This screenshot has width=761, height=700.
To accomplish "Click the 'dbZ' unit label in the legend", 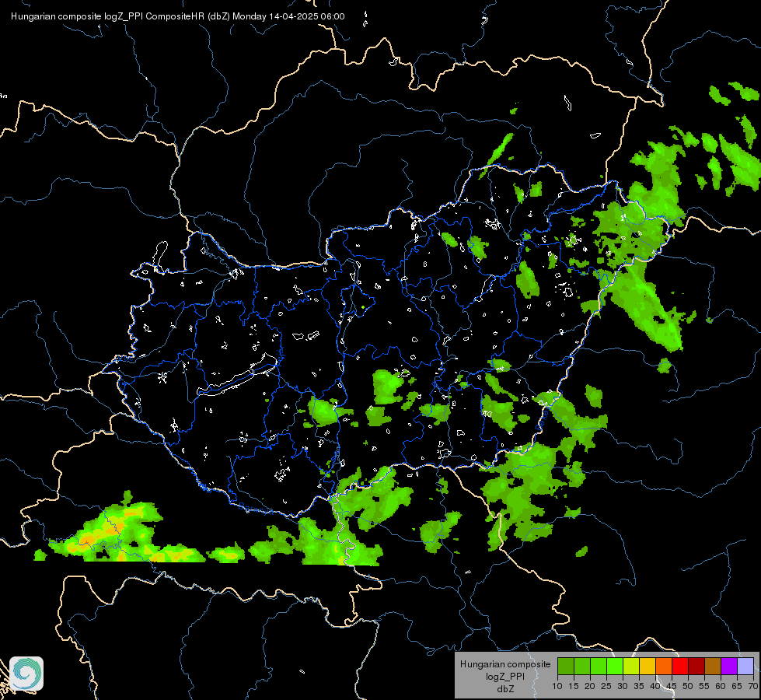I will (505, 689).
